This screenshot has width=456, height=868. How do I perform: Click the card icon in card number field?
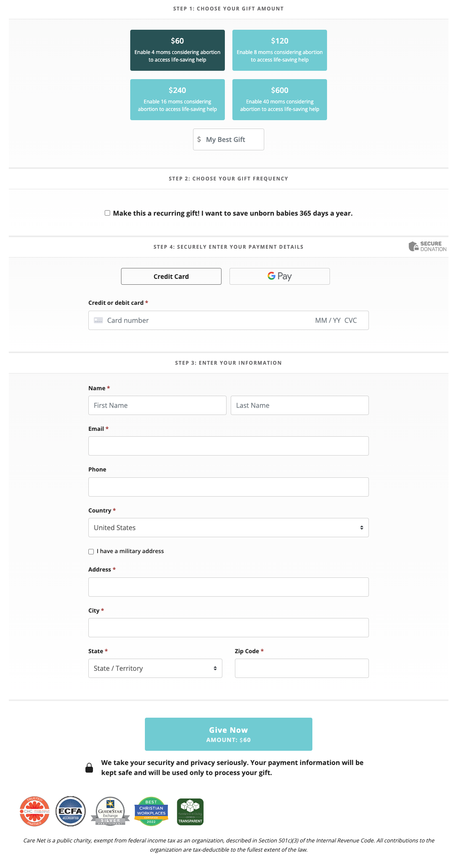coord(98,320)
